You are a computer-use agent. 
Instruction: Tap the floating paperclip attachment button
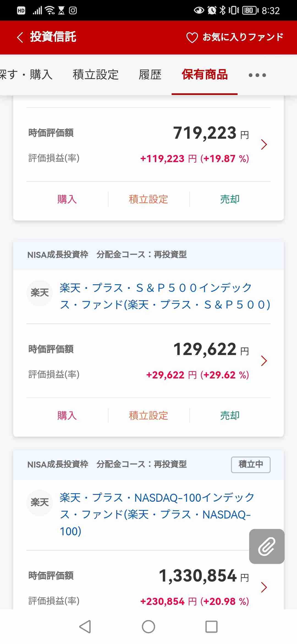267,546
